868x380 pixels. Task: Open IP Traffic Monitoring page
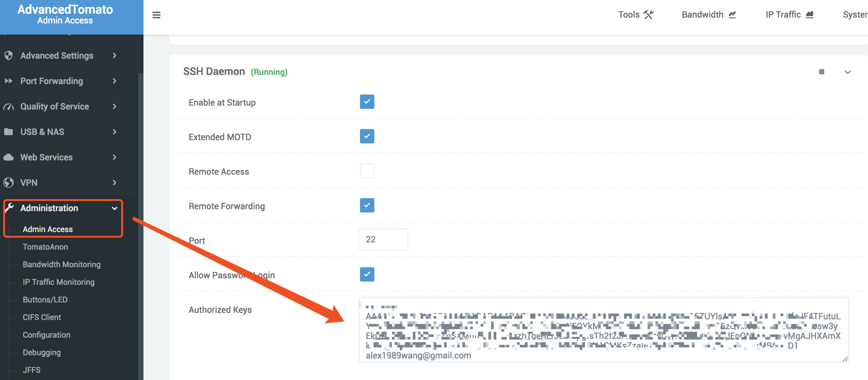pyautogui.click(x=59, y=282)
